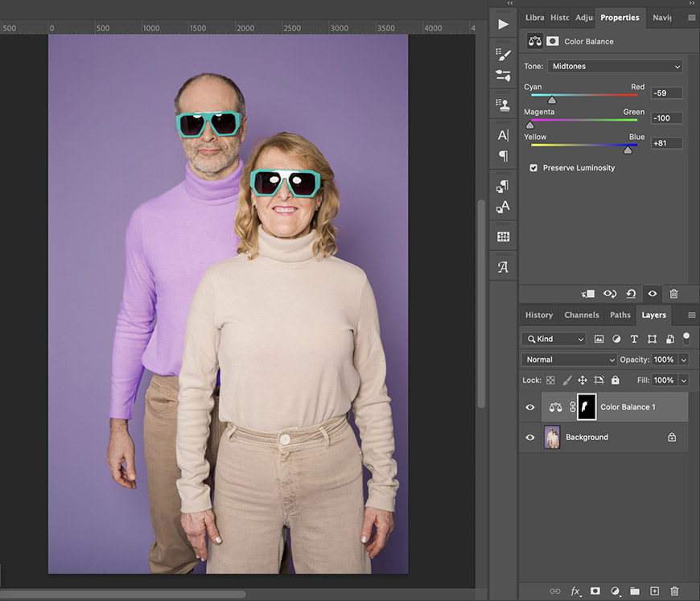Screen dimensions: 700x601
Task: Prevent auto-nesting in artboards lock
Action: 599,380
